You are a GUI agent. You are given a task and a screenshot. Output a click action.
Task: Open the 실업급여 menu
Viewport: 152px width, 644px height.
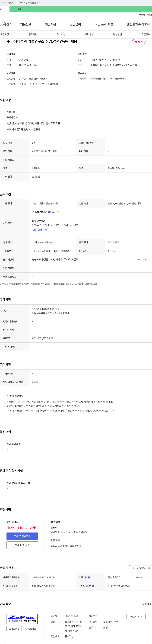(75, 24)
